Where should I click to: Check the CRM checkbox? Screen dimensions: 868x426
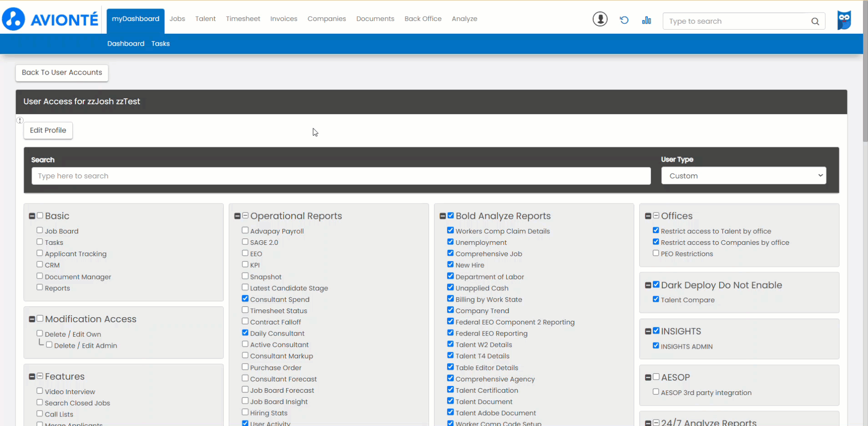40,264
